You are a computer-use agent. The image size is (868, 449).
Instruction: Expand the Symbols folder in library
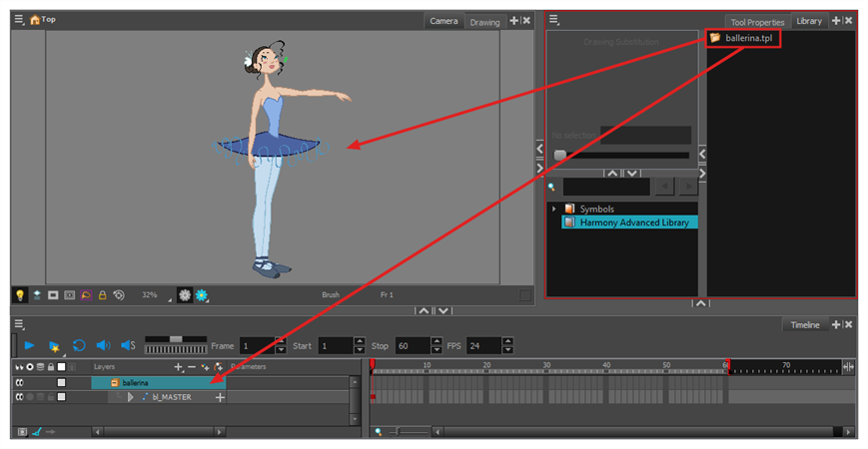click(553, 209)
